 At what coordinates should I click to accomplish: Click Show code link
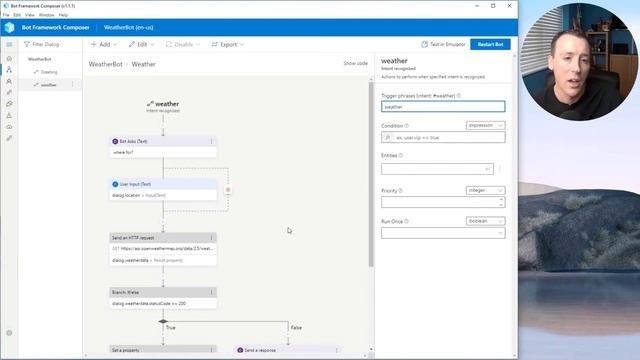(356, 63)
